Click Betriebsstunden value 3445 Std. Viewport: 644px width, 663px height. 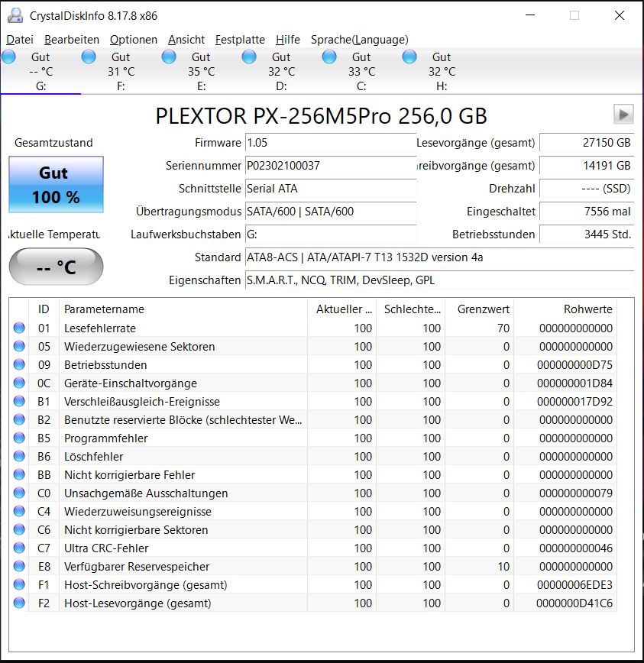tap(587, 234)
